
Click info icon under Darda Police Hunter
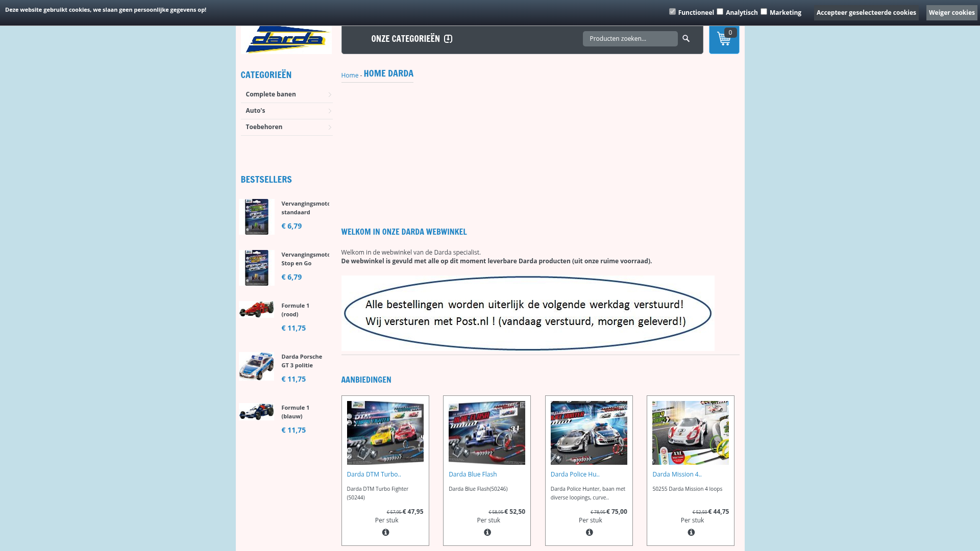pos(590,532)
